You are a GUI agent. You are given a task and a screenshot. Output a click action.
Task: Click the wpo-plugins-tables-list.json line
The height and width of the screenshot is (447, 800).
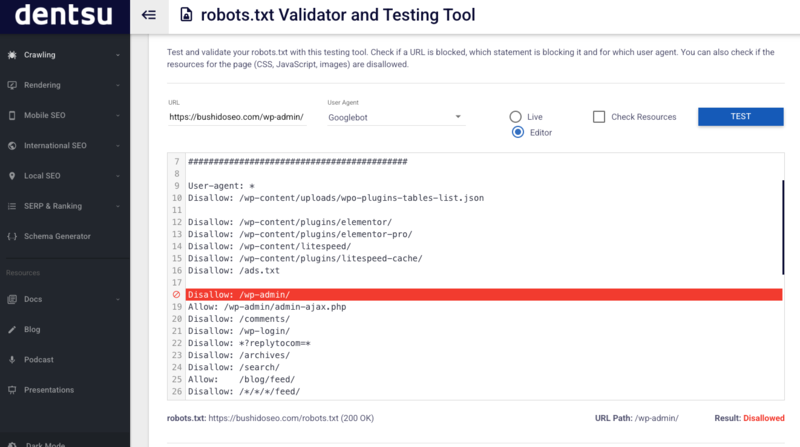click(336, 198)
